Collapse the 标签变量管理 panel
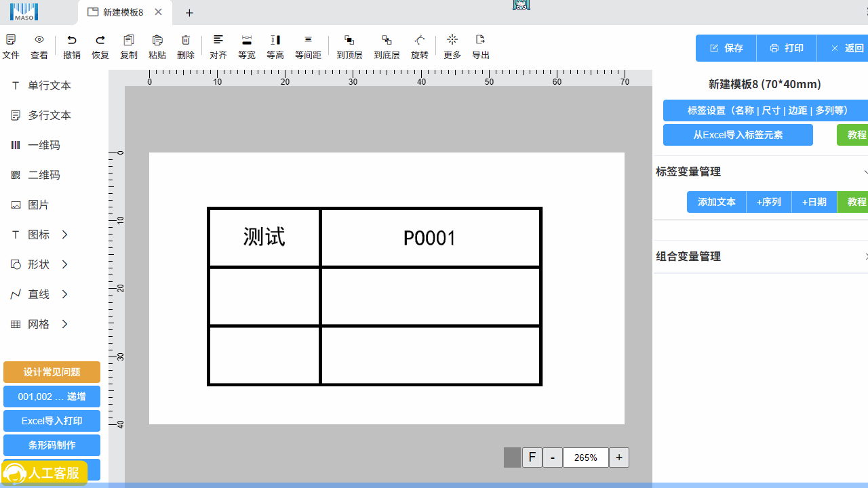Screen dimensions: 868x488 tap(867, 171)
